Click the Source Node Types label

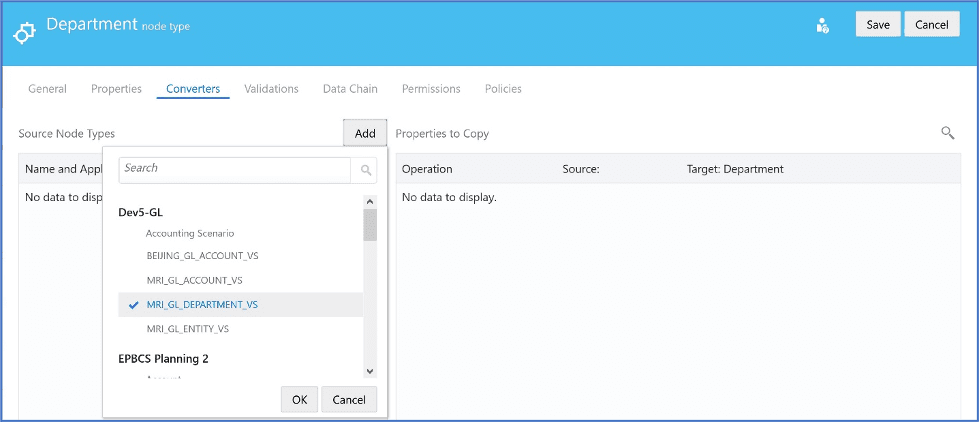tap(67, 134)
